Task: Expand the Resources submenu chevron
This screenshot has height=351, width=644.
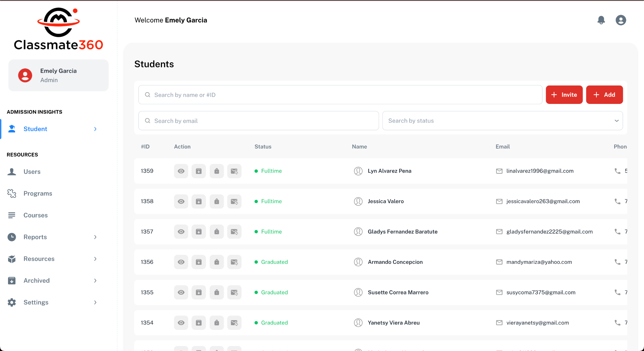Action: [95, 259]
